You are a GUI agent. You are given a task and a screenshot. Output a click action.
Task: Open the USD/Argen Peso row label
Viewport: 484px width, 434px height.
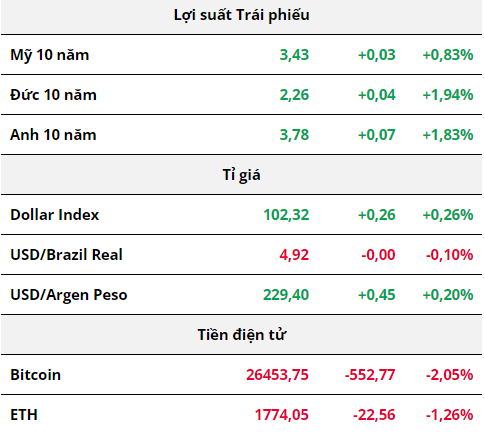tap(69, 295)
